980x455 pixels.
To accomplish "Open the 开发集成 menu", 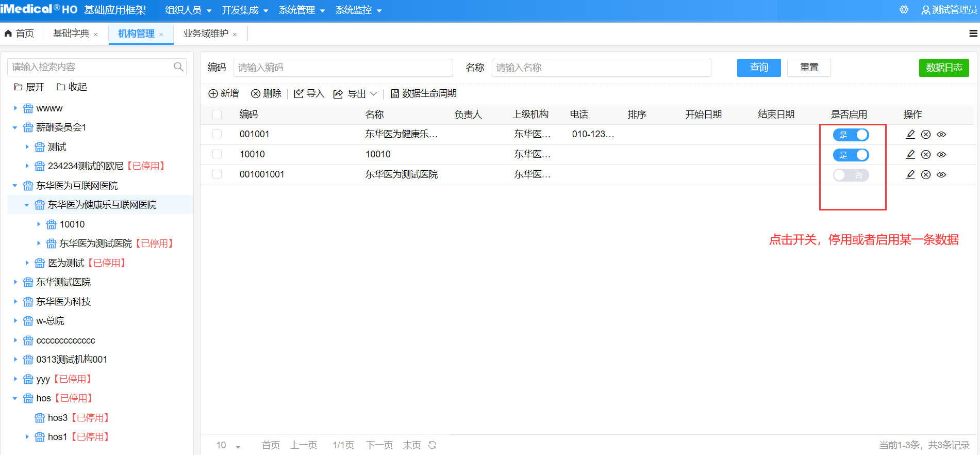I will coord(245,10).
